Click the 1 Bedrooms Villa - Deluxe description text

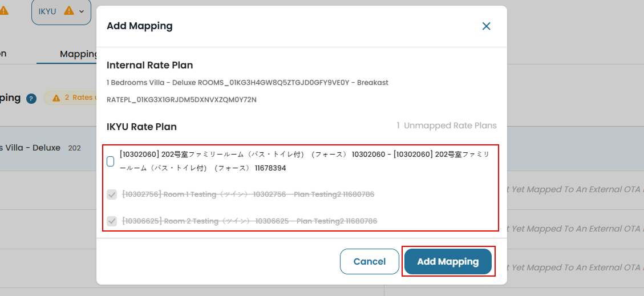coord(248,83)
